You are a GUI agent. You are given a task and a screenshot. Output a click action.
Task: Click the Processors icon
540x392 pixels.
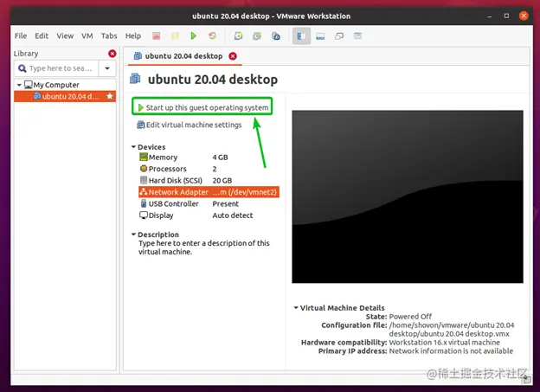[x=144, y=169]
